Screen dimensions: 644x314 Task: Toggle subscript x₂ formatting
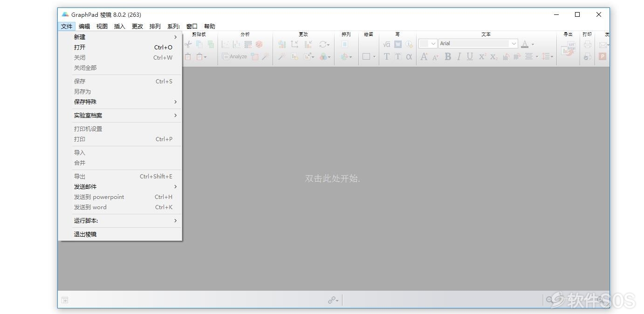494,57
